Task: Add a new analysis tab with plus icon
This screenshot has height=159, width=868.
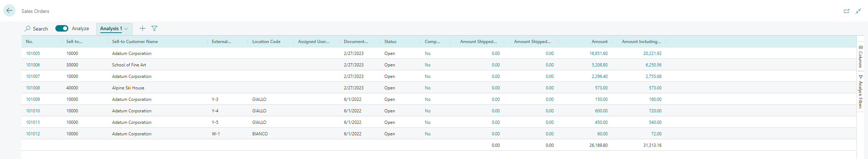Action: [x=143, y=28]
